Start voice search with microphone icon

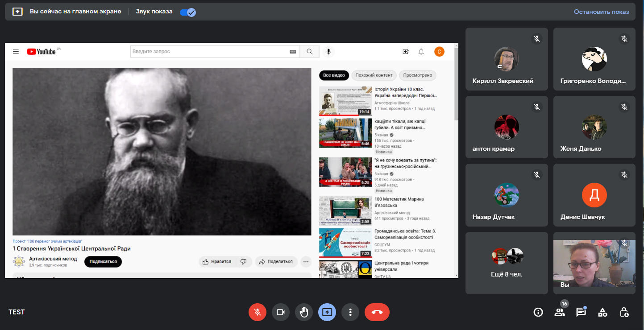pyautogui.click(x=328, y=52)
